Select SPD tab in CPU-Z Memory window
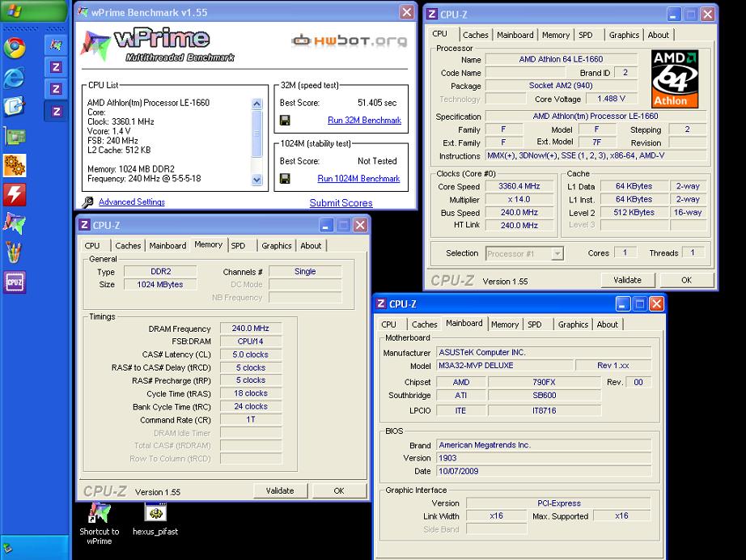The height and width of the screenshot is (560, 746). [239, 245]
